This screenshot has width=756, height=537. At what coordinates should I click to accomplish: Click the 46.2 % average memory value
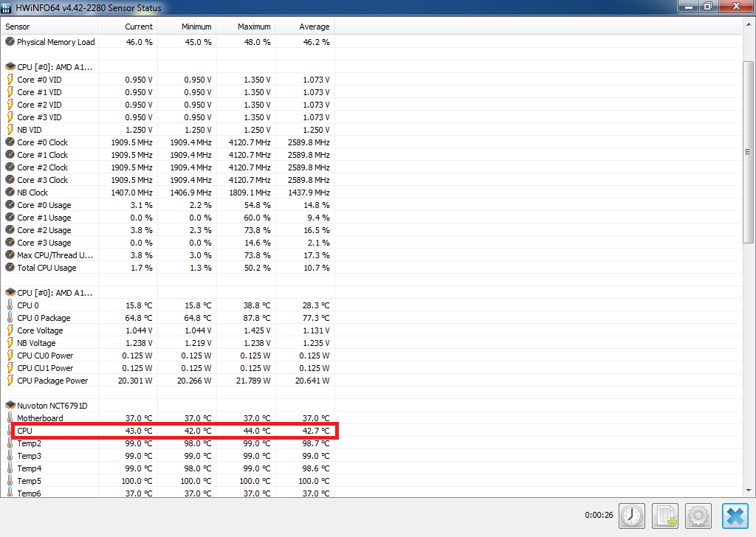[316, 42]
